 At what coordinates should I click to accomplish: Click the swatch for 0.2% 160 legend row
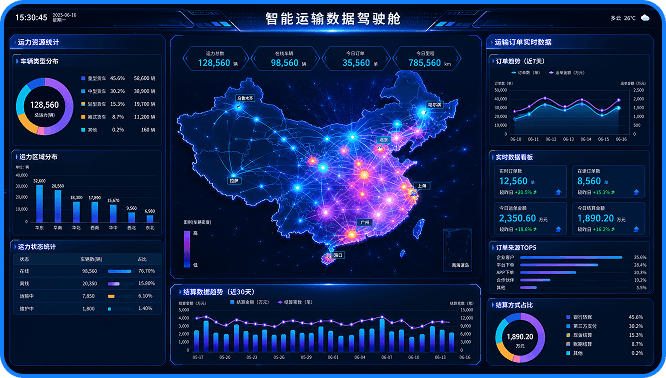83,130
